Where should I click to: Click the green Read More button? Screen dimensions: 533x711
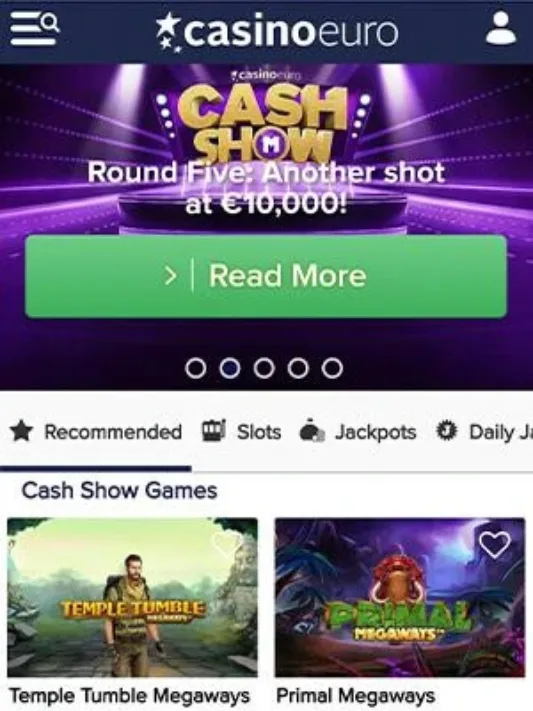pyautogui.click(x=266, y=276)
